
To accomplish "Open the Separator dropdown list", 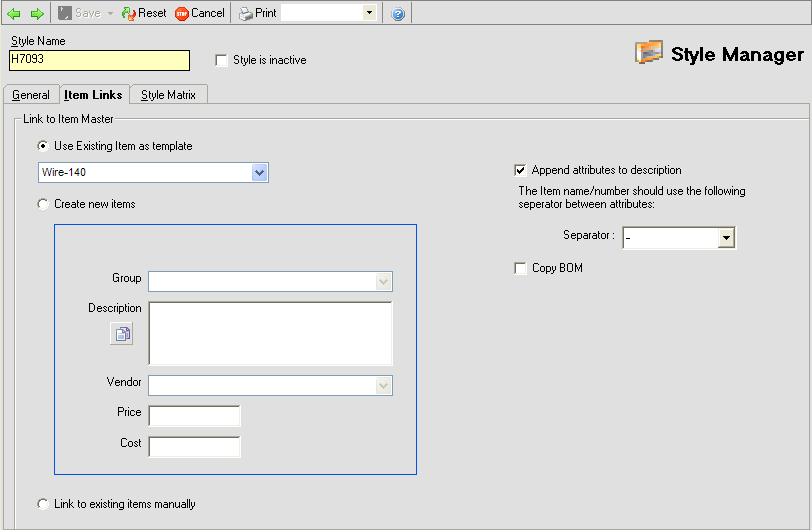I will coord(727,238).
